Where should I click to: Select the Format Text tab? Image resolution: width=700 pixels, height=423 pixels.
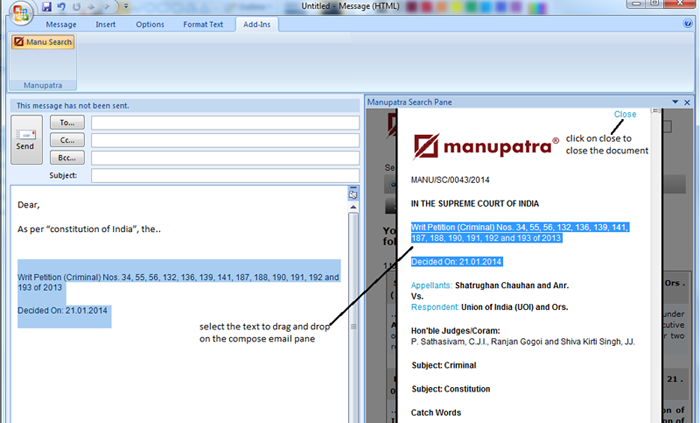[x=203, y=23]
